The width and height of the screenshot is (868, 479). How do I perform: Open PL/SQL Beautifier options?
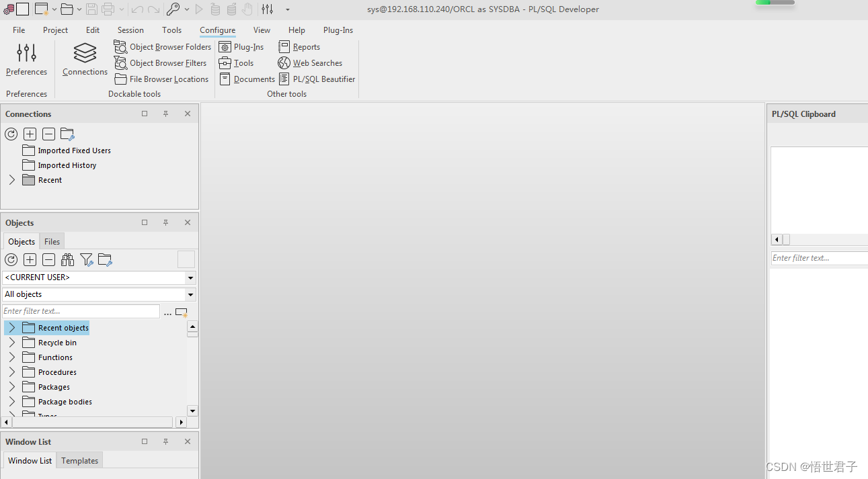[317, 79]
